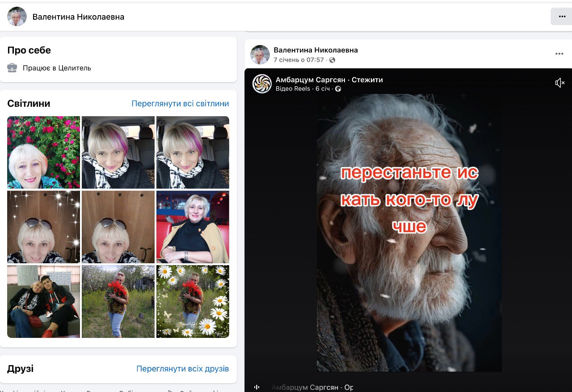
Task: Open the profile options menu in the header
Action: [x=562, y=17]
